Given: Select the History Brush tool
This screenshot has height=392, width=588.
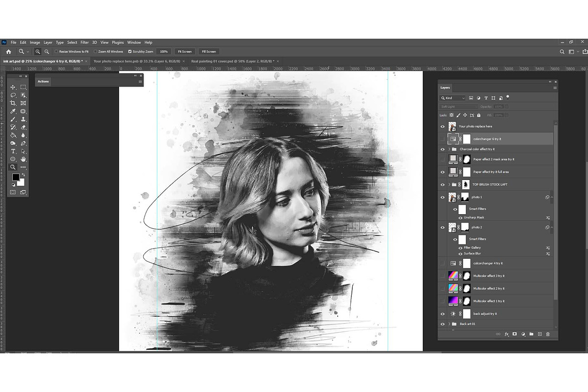Looking at the screenshot, I should [x=13, y=127].
